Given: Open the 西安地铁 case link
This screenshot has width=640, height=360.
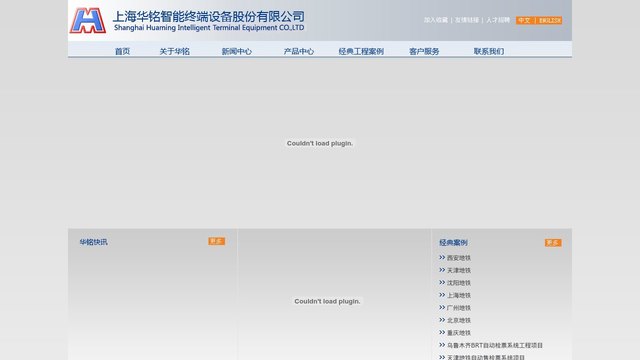Looking at the screenshot, I should pos(459,258).
